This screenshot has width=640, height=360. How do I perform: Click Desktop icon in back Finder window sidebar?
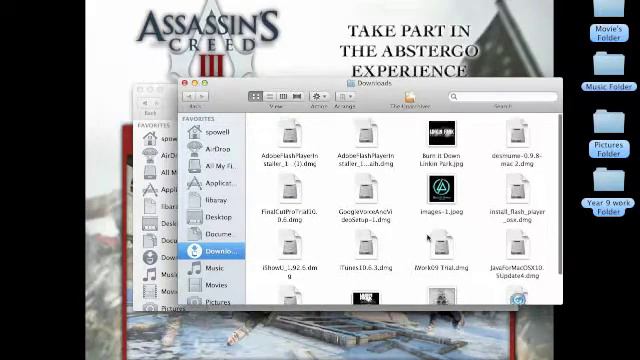pos(150,224)
